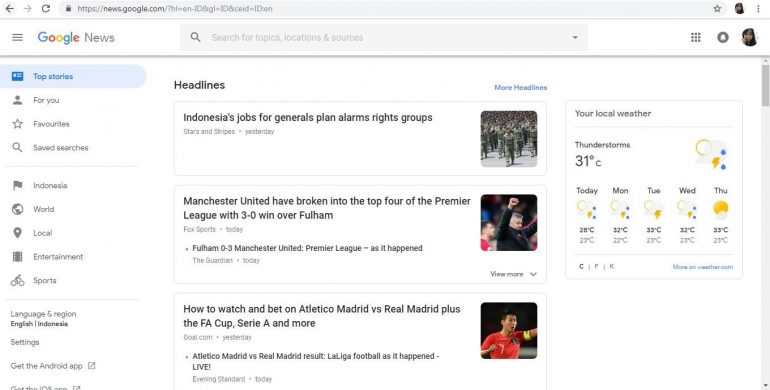Click the search magnifier icon
This screenshot has width=770, height=390.
tap(195, 37)
